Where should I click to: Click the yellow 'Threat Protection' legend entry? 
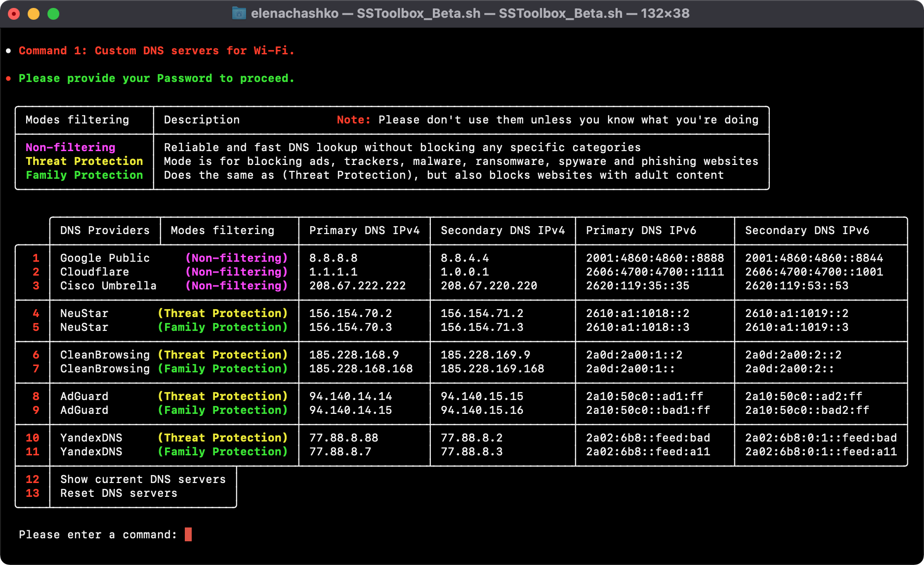[84, 161]
